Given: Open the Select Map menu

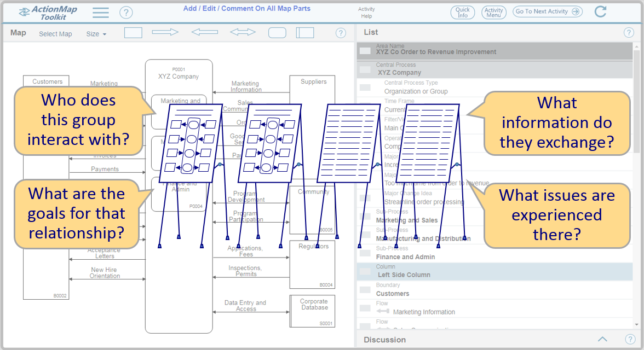Looking at the screenshot, I should (x=55, y=34).
